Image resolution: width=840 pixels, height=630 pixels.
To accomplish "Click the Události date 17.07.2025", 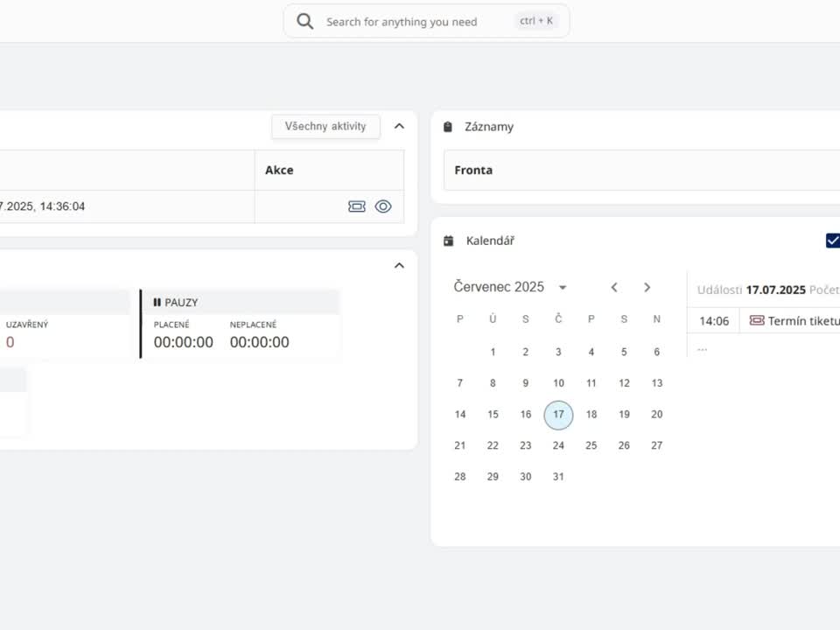I will point(776,290).
